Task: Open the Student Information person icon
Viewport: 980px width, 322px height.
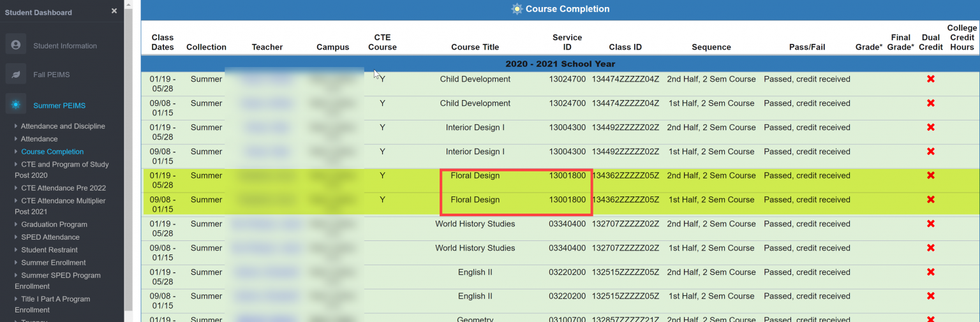Action: [x=16, y=45]
